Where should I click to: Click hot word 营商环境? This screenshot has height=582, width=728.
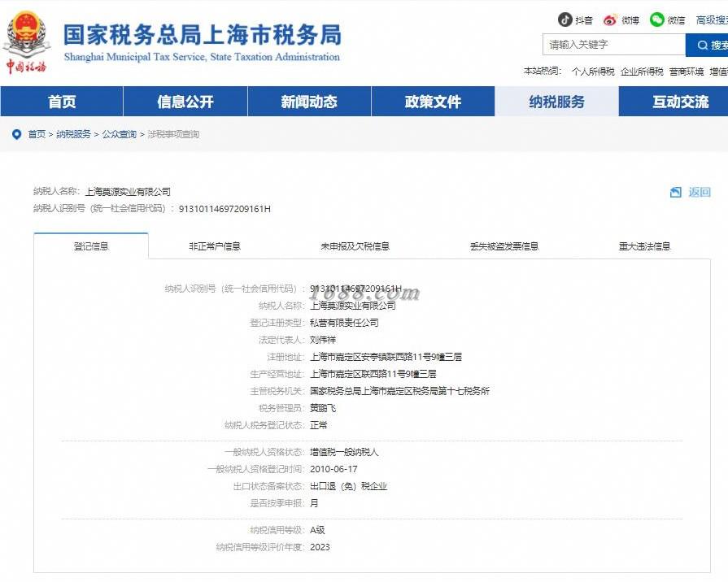(687, 72)
